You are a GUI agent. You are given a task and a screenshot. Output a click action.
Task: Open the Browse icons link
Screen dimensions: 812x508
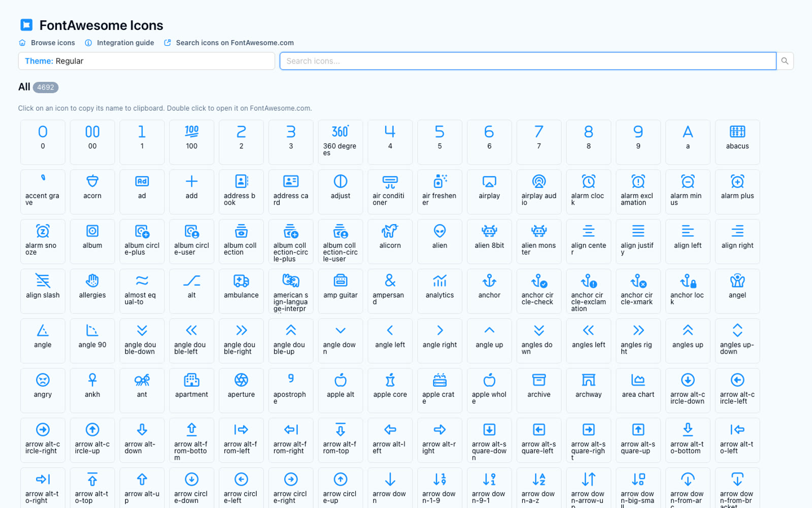(x=47, y=43)
